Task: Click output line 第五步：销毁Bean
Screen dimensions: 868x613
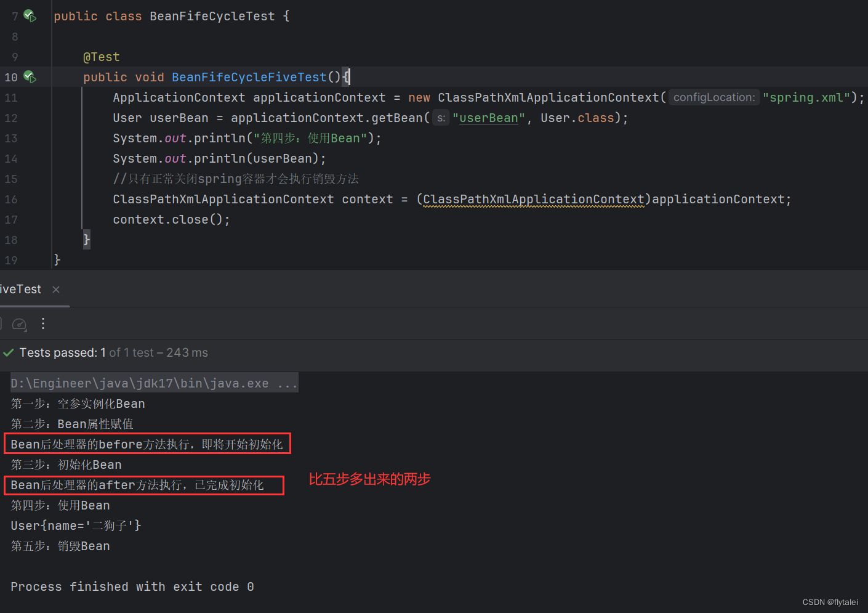Action: [x=60, y=546]
